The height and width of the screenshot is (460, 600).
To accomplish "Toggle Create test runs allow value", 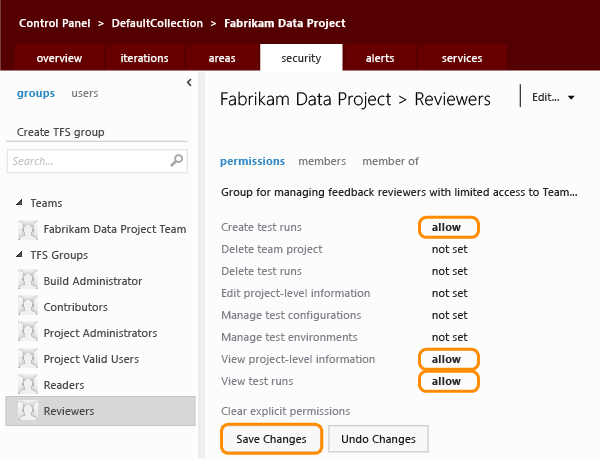I will [448, 227].
